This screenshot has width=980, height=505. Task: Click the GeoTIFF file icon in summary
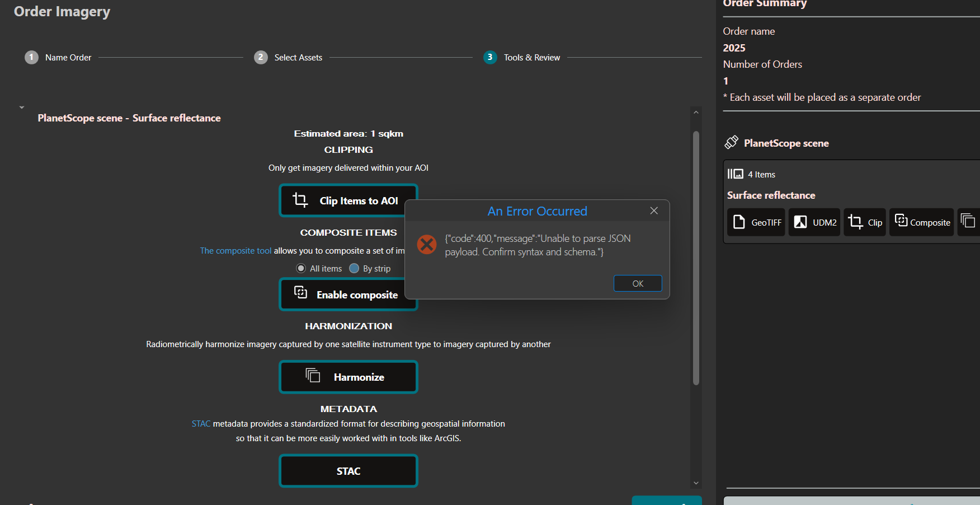[739, 222]
